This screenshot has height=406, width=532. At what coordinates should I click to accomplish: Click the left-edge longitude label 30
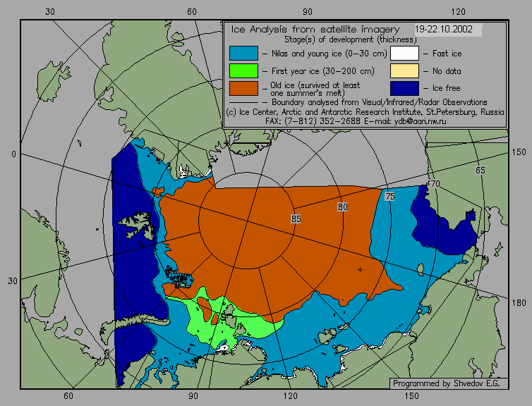[x=13, y=281]
